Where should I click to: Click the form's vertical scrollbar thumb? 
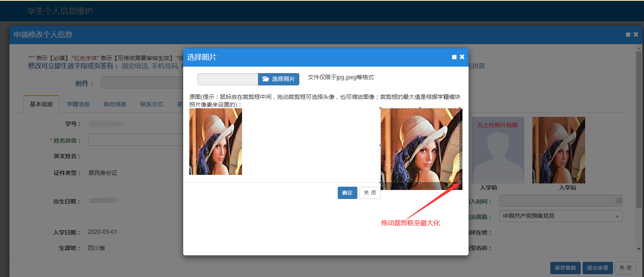pyautogui.click(x=639, y=129)
